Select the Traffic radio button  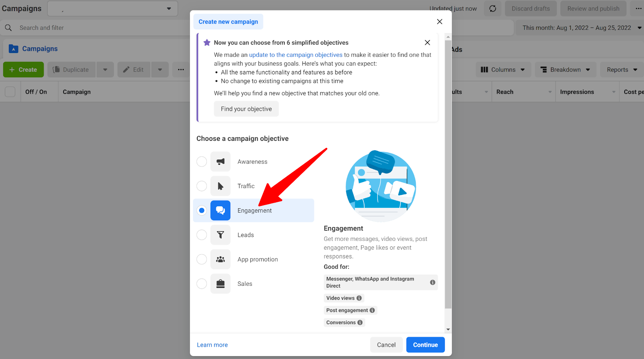pyautogui.click(x=202, y=186)
